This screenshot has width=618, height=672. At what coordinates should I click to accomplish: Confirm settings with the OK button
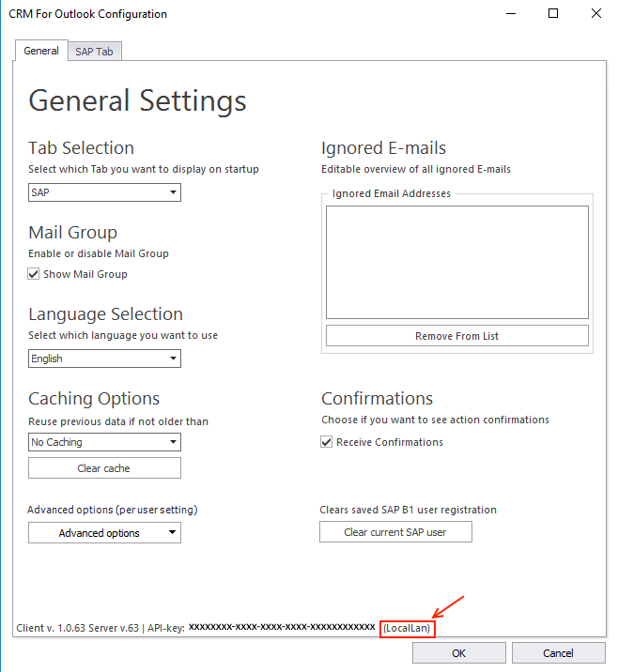459,653
